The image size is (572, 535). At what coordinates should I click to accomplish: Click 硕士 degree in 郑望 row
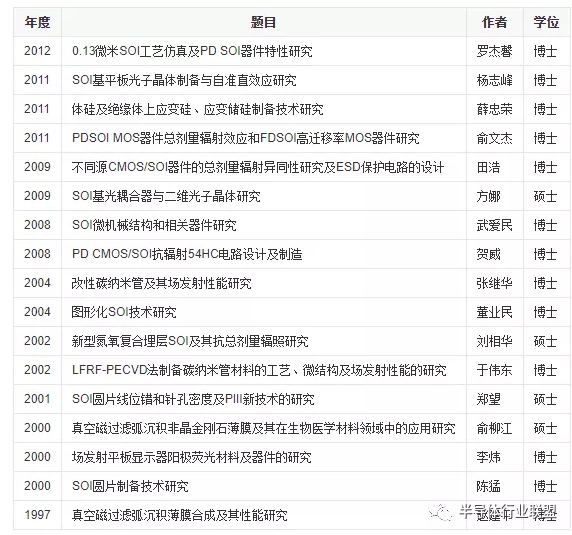[x=545, y=399]
